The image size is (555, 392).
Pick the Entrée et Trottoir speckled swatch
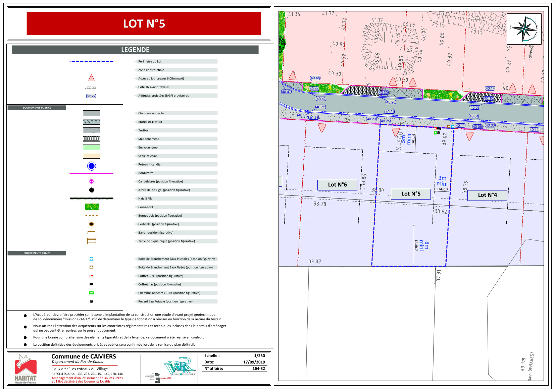[x=91, y=122]
